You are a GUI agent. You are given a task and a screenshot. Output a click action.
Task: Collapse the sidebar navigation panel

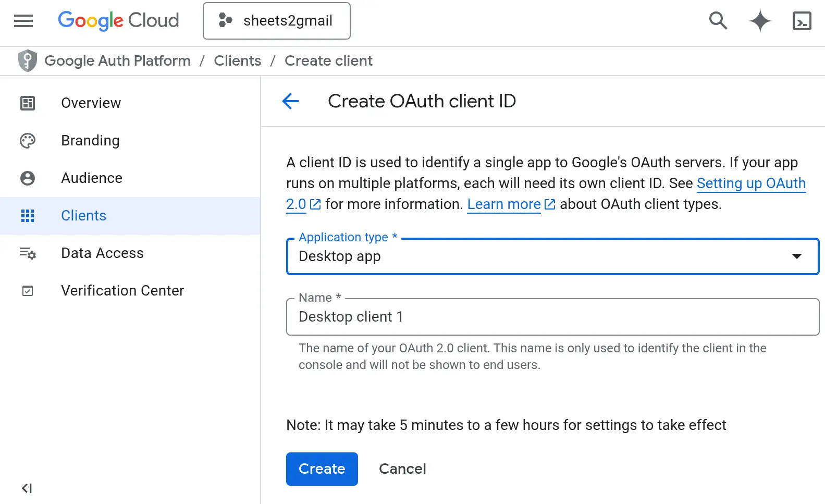pos(27,488)
